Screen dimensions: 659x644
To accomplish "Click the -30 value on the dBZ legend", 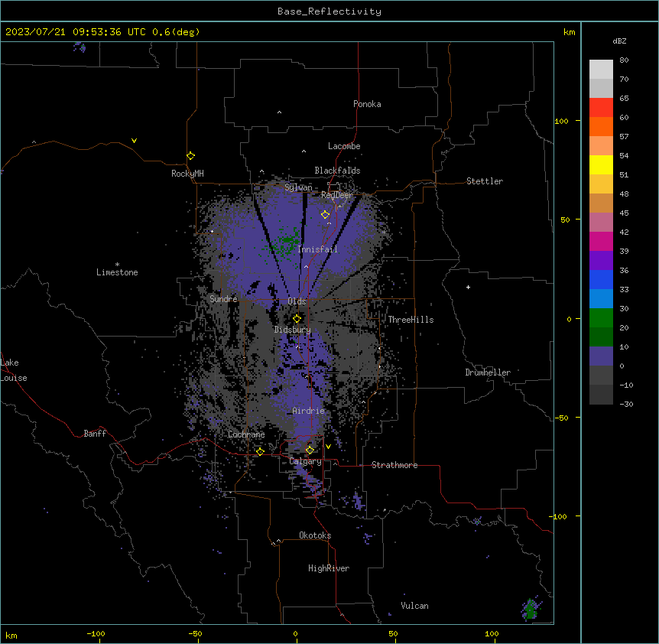I will pyautogui.click(x=626, y=404).
